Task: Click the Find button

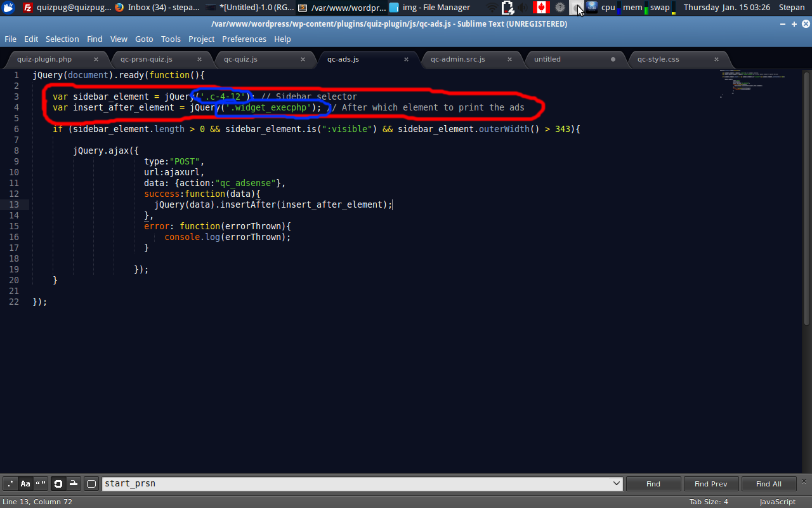Action: (653, 484)
